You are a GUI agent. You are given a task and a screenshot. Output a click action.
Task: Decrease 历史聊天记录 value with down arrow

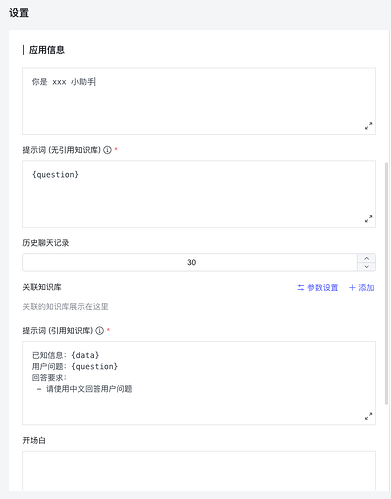(x=366, y=267)
